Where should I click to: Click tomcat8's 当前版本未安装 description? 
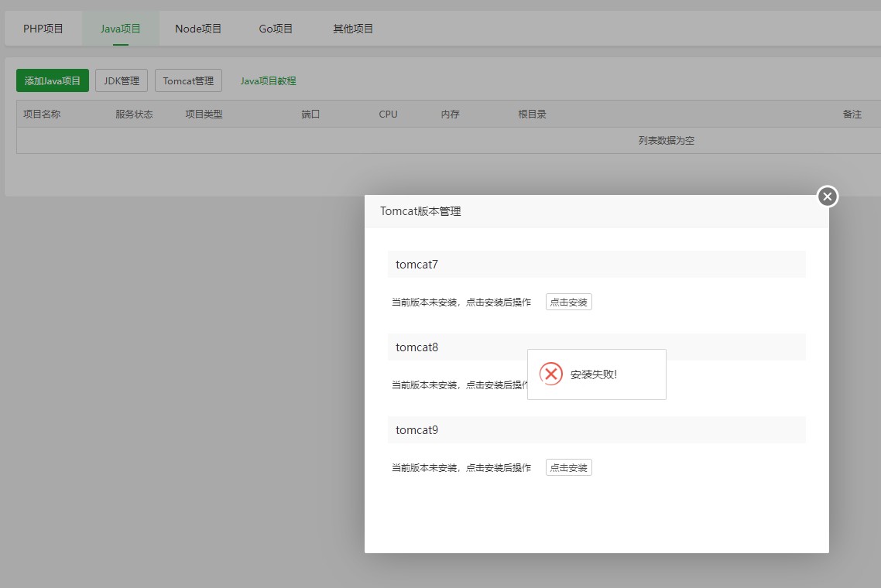(x=460, y=385)
